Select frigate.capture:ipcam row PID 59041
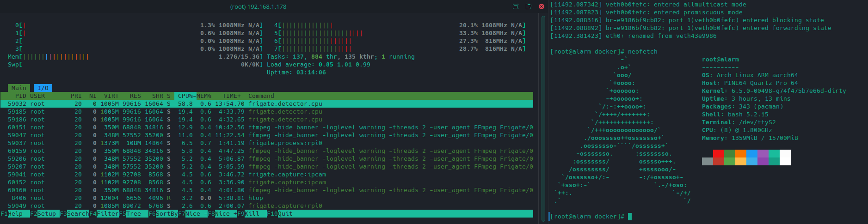Screen dimensions: 868x224 [267, 174]
